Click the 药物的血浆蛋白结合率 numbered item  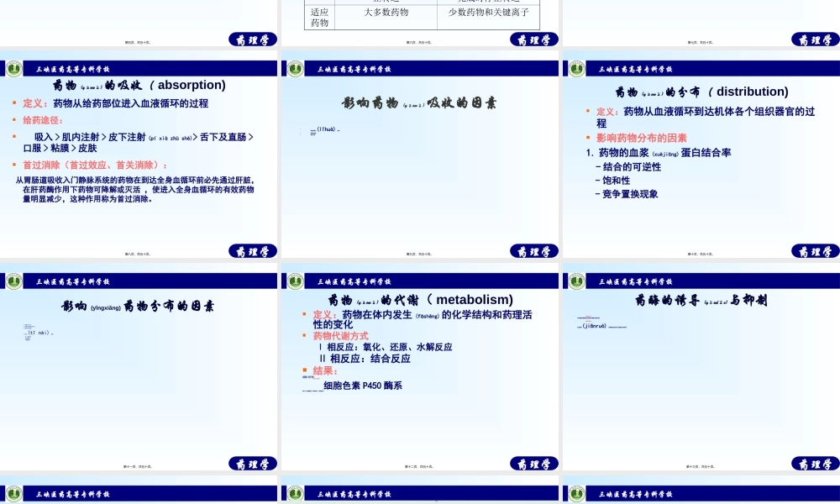tap(659, 153)
